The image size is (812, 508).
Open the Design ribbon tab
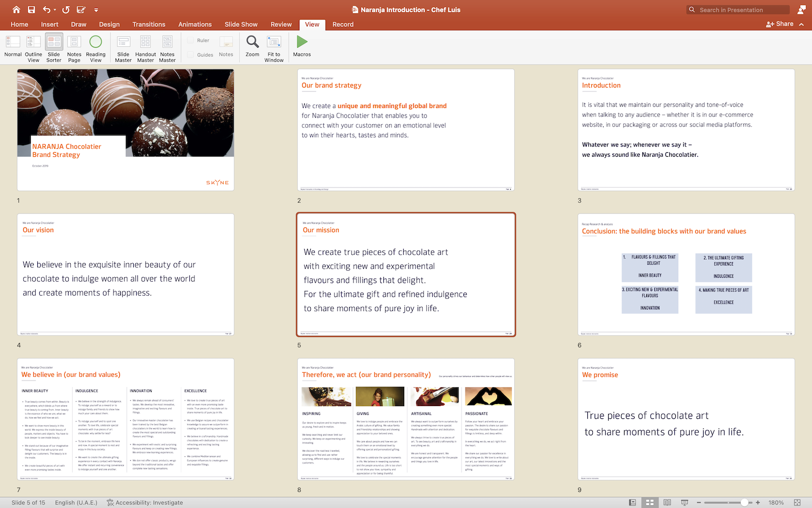point(109,24)
